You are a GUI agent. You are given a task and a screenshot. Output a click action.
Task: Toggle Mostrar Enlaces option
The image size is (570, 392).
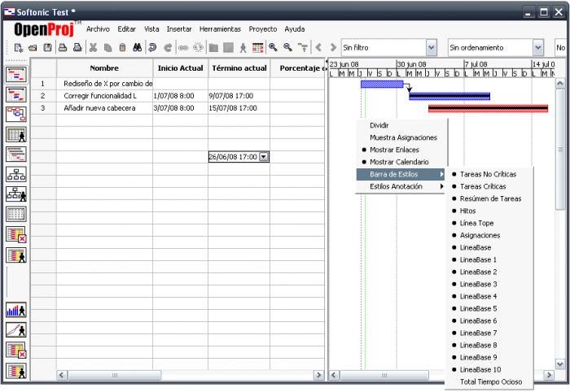(394, 150)
